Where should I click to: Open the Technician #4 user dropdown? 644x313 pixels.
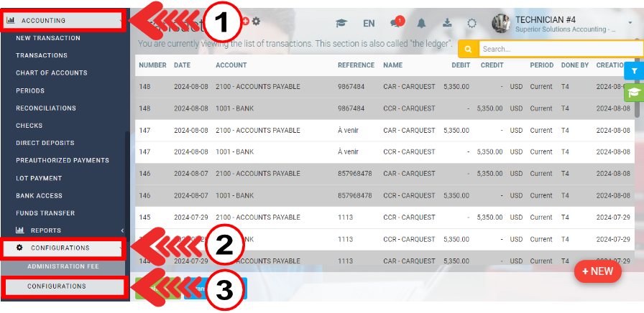tap(566, 24)
